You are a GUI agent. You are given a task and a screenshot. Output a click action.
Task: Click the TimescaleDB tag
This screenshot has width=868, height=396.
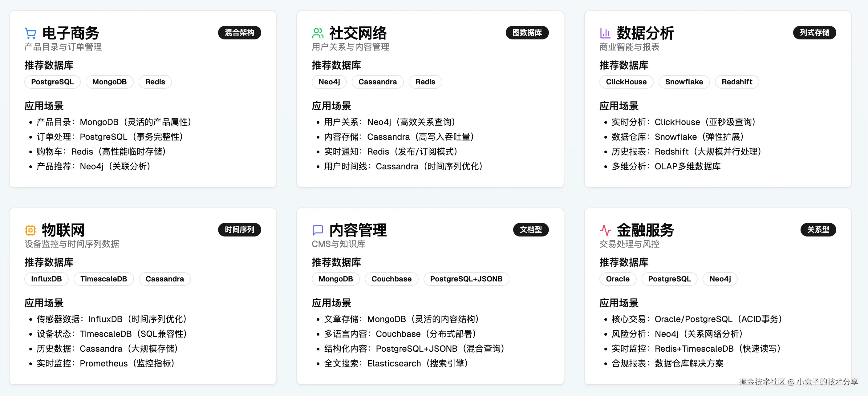103,279
